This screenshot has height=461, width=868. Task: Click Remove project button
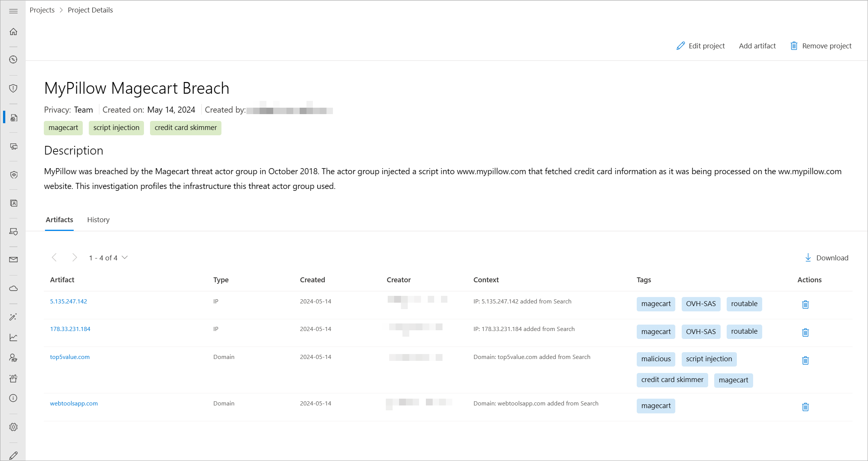click(821, 46)
